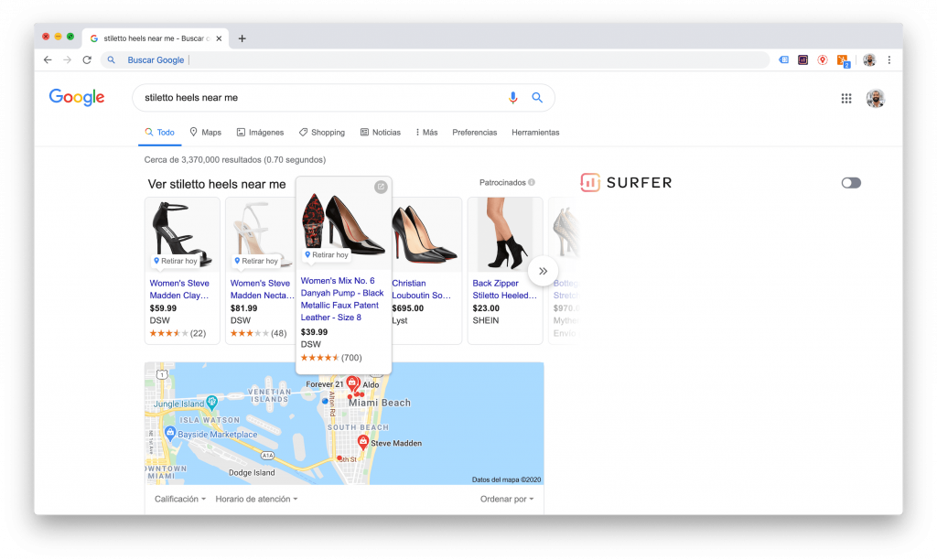The image size is (937, 560).
Task: Click the Bayside Marketplace map marker
Action: point(170,434)
